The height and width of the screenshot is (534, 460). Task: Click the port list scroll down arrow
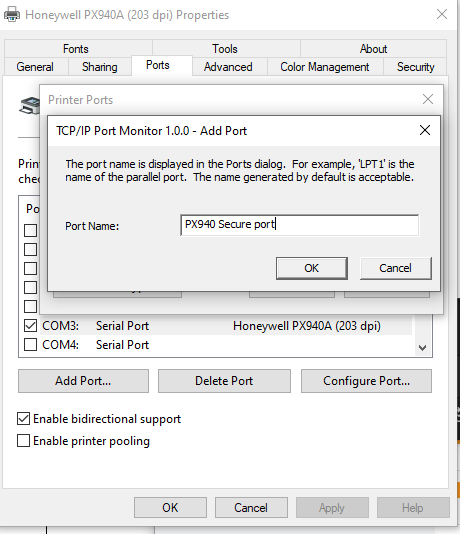[423, 348]
